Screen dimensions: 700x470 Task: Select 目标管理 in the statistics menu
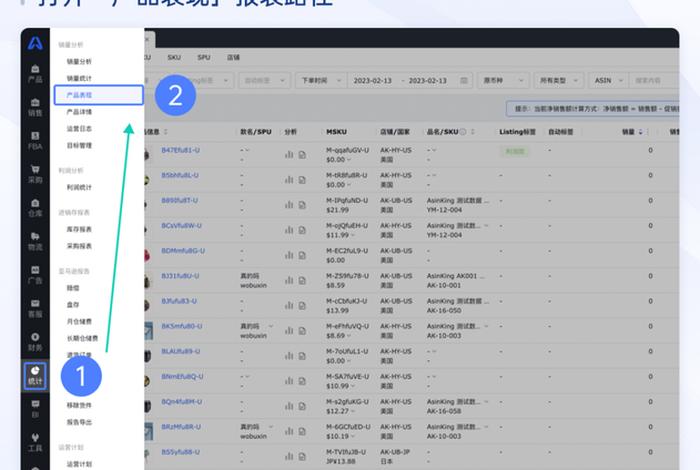(x=79, y=146)
